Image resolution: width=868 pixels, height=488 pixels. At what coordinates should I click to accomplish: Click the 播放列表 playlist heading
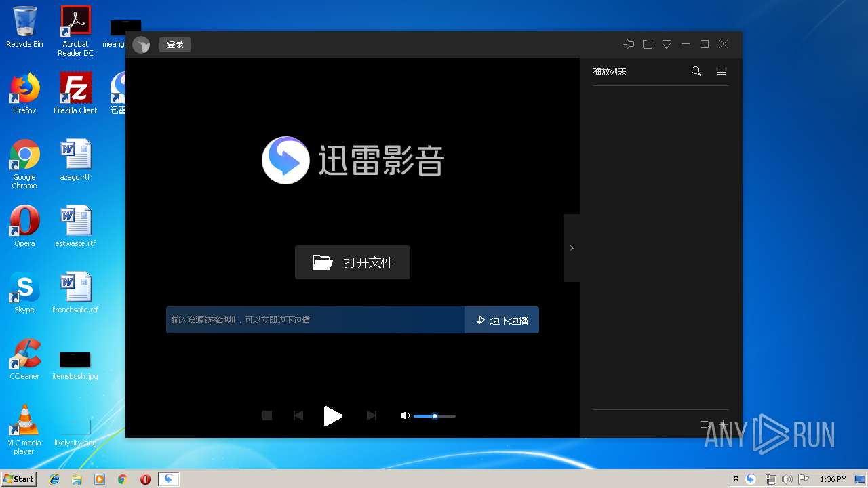point(610,71)
